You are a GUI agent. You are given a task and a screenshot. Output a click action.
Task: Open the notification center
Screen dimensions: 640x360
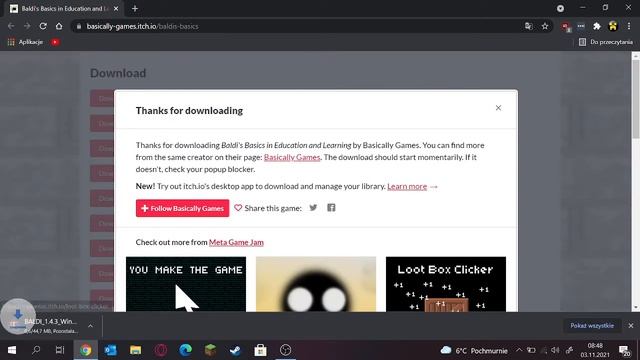pos(624,350)
